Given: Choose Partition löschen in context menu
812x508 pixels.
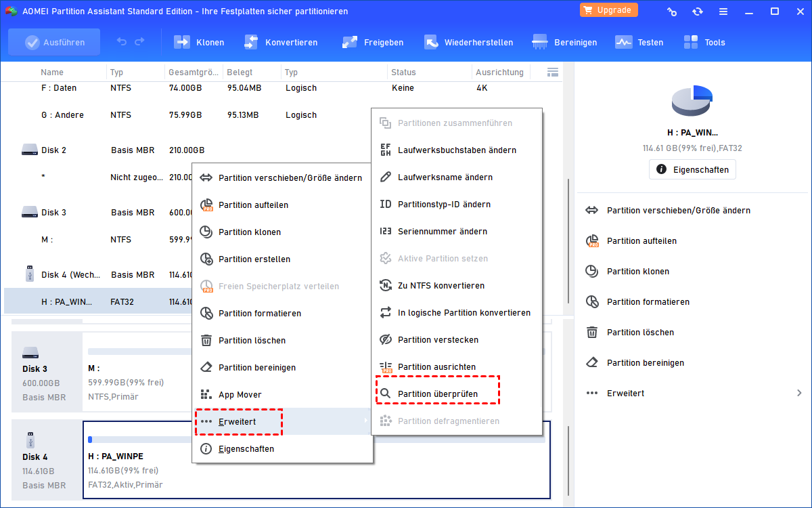Looking at the screenshot, I should 283,340.
